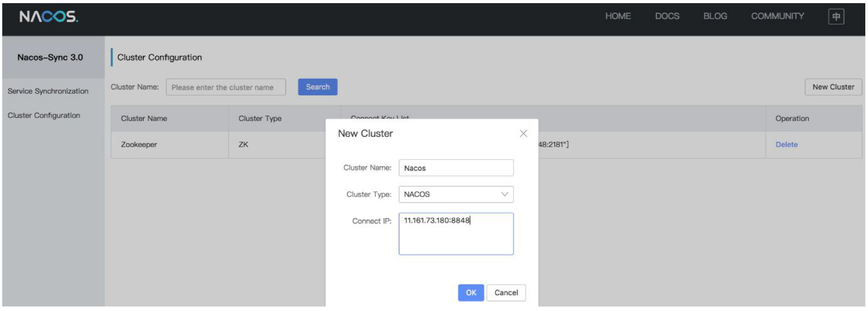This screenshot has width=868, height=311.
Task: Go to Service Synchronization in sidebar
Action: point(48,91)
